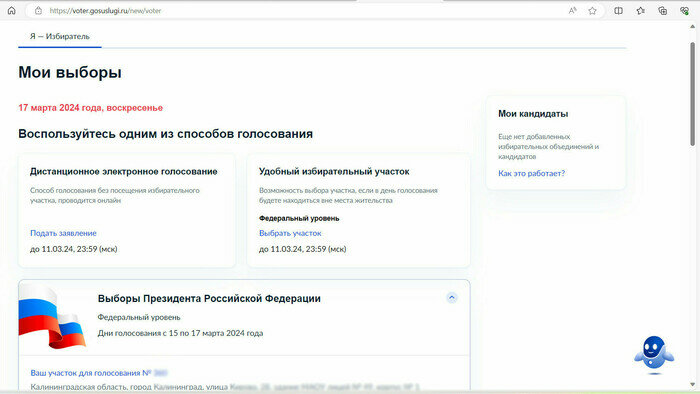Screen dimensions: 700x394
Task: Click Воспользуйтесь одним из способов голосования heading
Action: pyautogui.click(x=165, y=134)
